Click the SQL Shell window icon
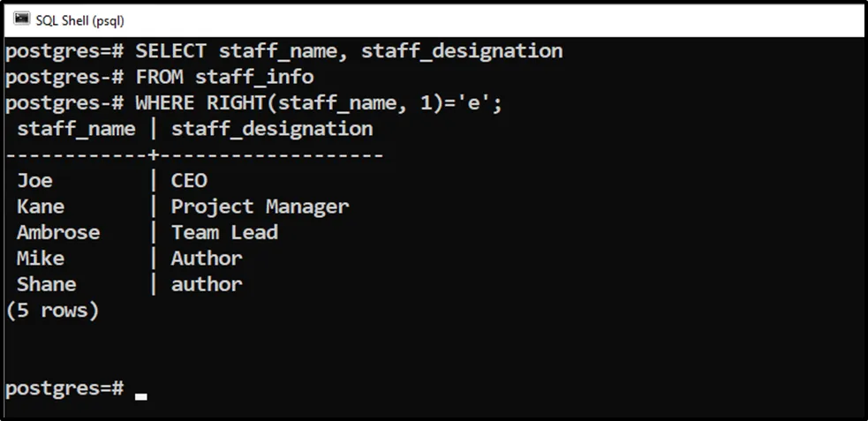The height and width of the screenshot is (421, 868). (x=21, y=19)
